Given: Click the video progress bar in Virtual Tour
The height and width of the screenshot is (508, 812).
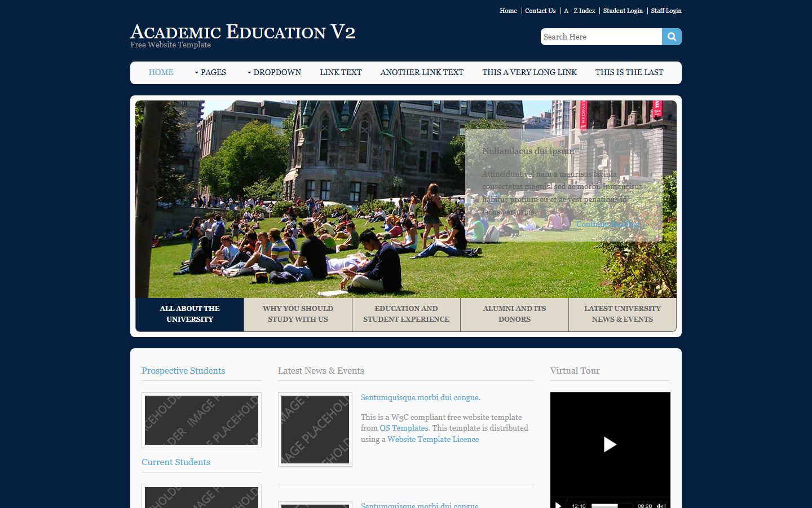Looking at the screenshot, I should tap(611, 506).
